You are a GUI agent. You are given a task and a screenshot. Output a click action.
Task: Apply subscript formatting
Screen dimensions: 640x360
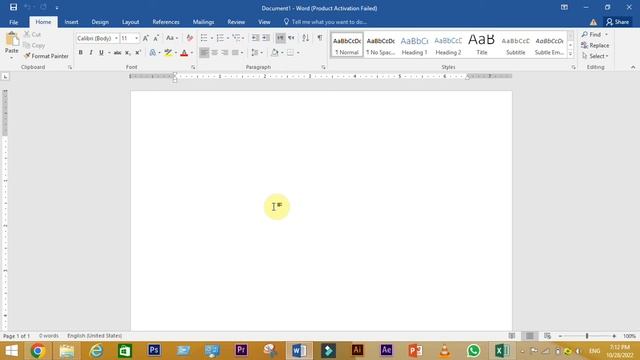point(128,53)
